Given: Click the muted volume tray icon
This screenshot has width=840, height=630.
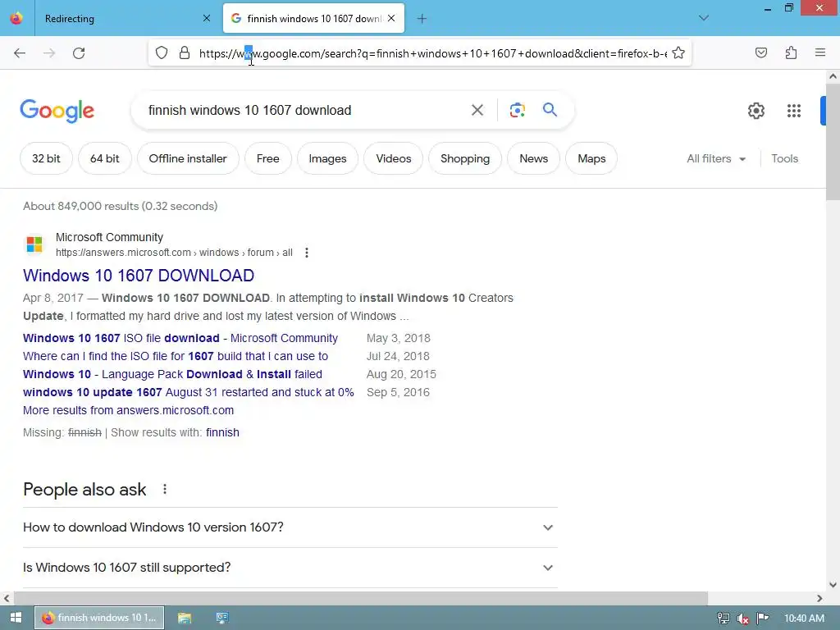Looking at the screenshot, I should pos(742,619).
